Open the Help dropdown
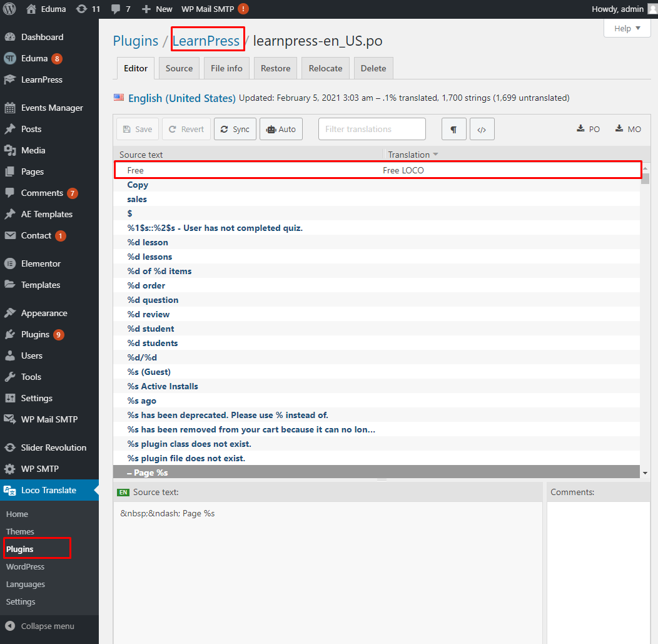This screenshot has height=644, width=658. click(627, 28)
